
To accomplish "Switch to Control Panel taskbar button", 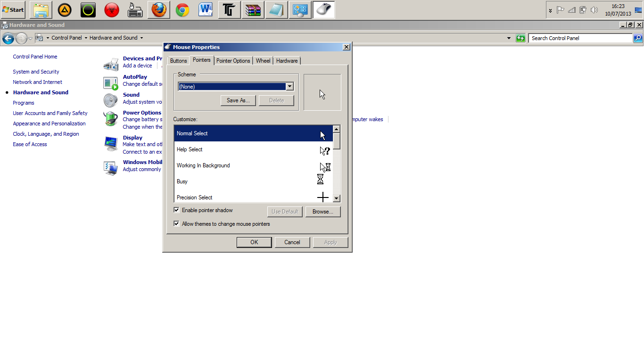I will click(x=300, y=9).
